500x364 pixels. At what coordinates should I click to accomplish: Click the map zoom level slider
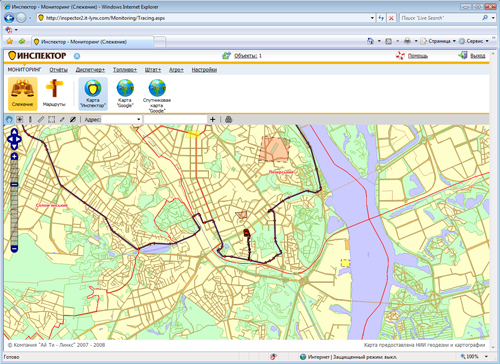(14, 203)
